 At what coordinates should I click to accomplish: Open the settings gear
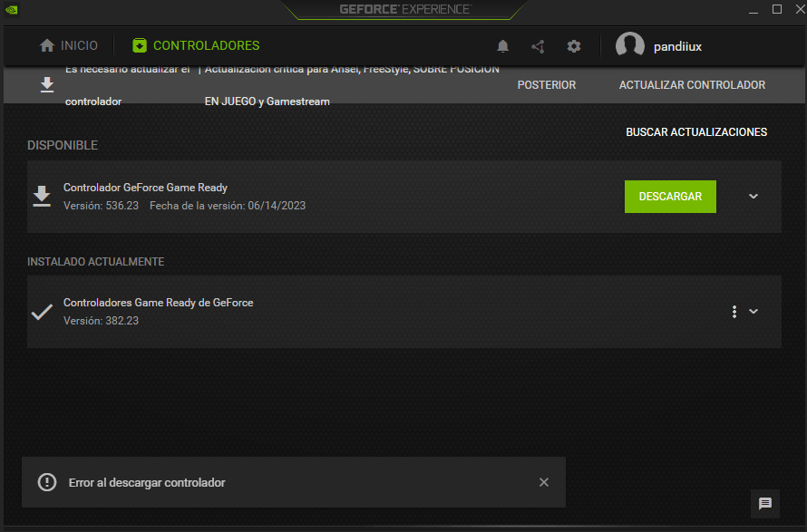574,46
